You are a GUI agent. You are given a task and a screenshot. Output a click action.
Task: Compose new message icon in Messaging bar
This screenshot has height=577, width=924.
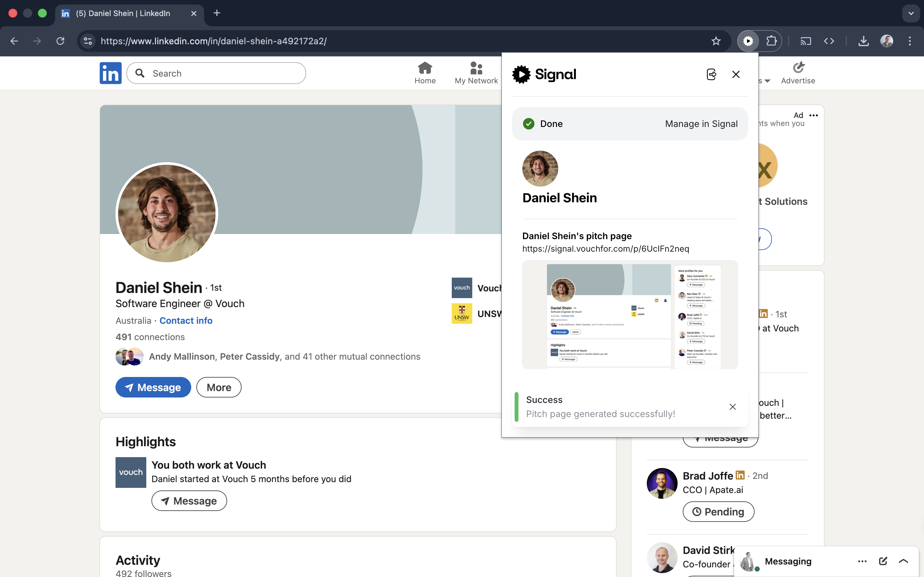[883, 561]
